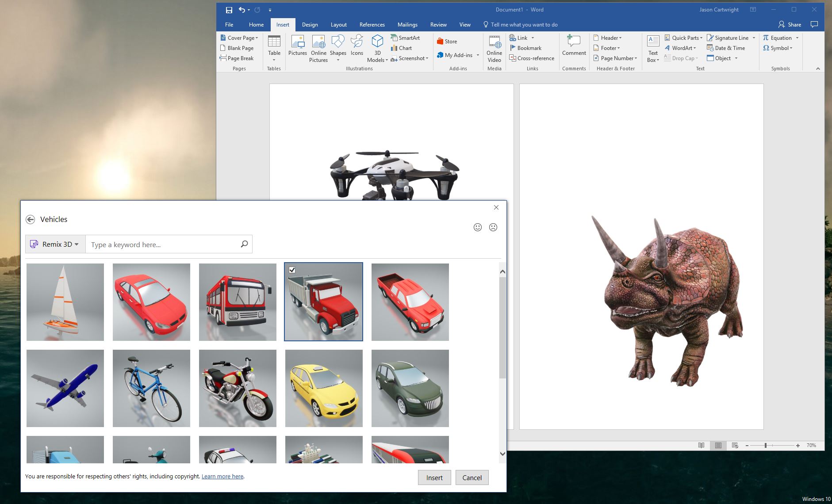Insert a Cross-reference
Viewport: 832px width, 504px height.
533,58
